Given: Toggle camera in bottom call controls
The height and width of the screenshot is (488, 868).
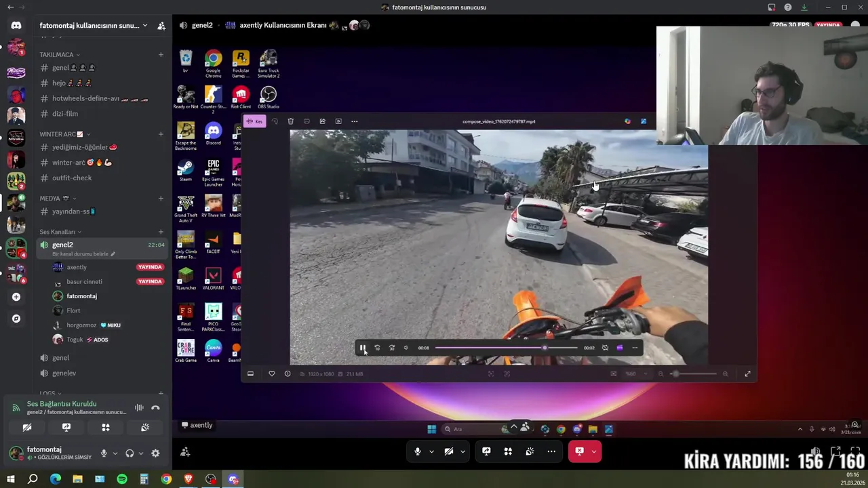Looking at the screenshot, I should coord(449,451).
